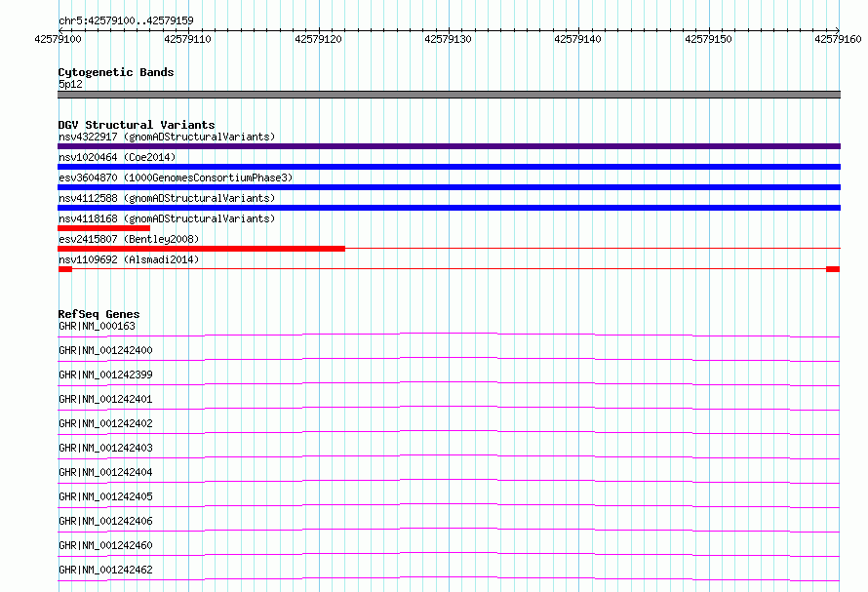The width and height of the screenshot is (868, 592).
Task: Select variant label esv3604870 (1000Genomes)
Action: 176,178
